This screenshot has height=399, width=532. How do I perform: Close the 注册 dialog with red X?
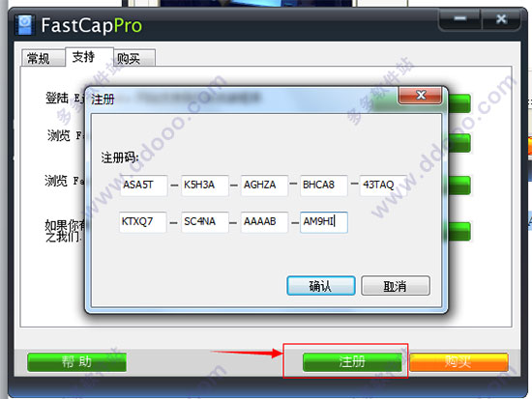click(421, 96)
